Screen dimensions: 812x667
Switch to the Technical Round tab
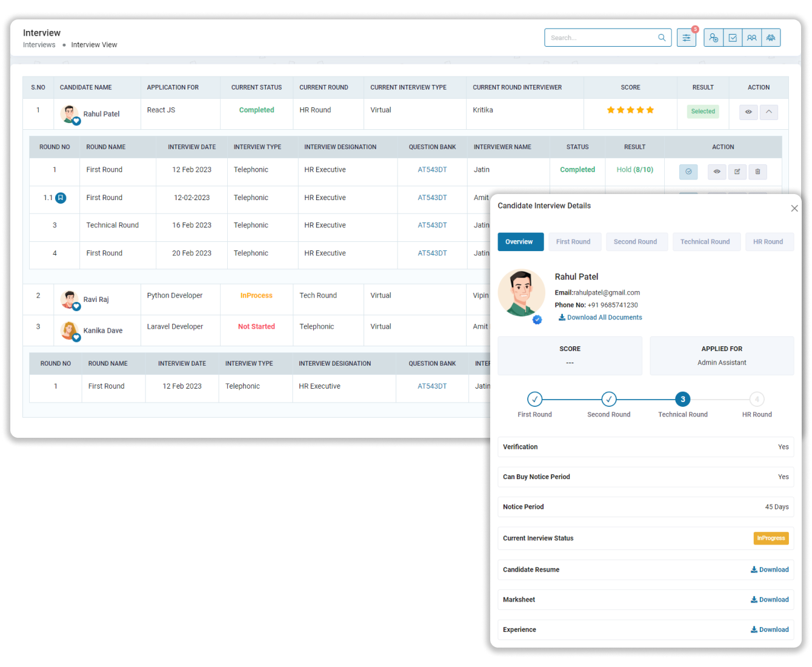(x=705, y=242)
